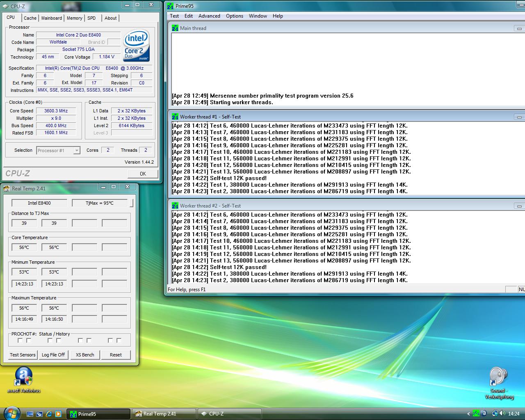The height and width of the screenshot is (420, 525).
Task: Click the TjMax = 95°C field
Action: 100,203
